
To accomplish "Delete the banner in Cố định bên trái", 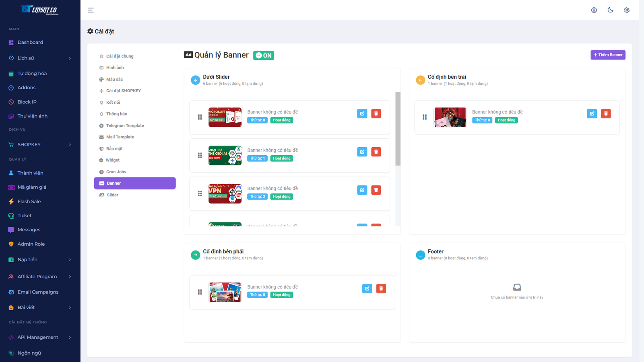I will (606, 113).
